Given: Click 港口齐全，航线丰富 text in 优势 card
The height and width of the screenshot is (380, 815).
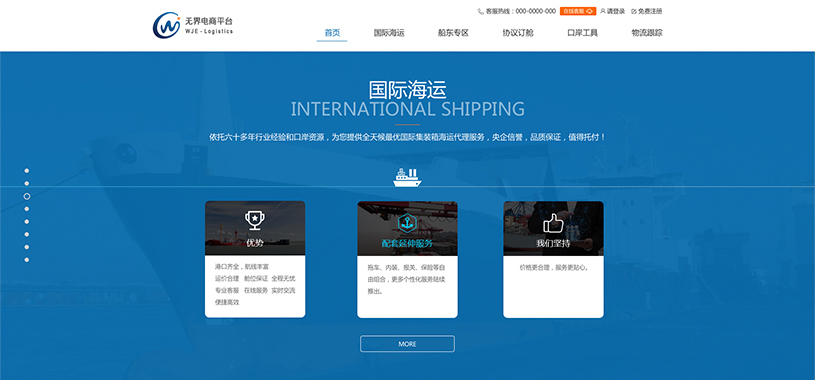Looking at the screenshot, I should [242, 266].
